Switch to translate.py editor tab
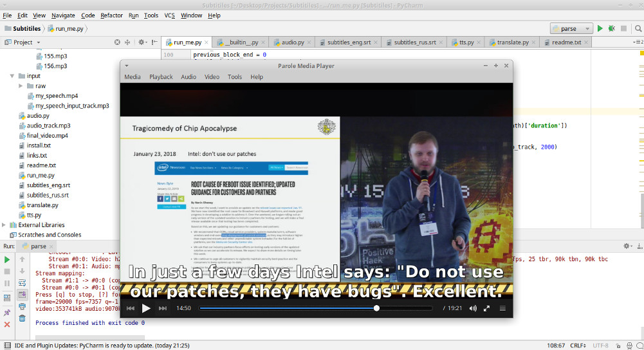Image resolution: width=644 pixels, height=350 pixels. point(512,42)
